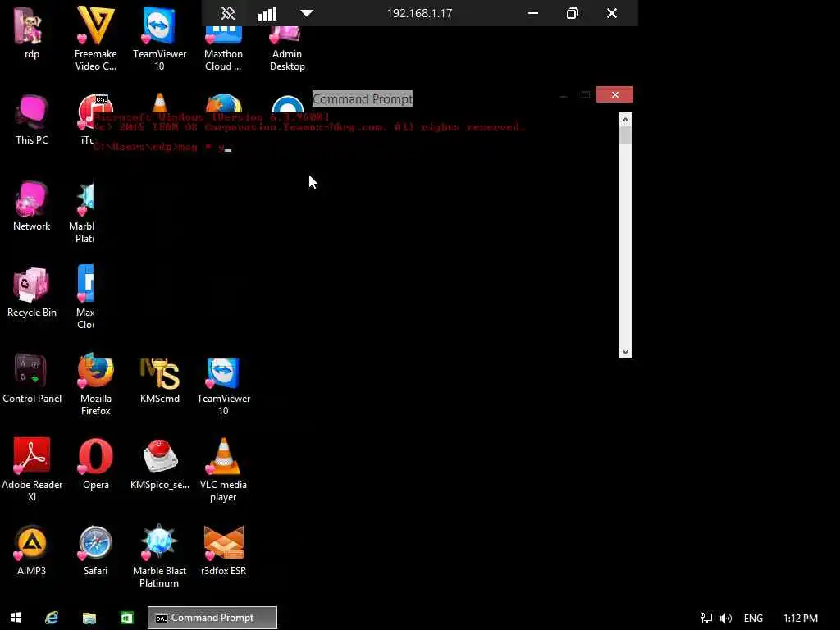
Task: Open the KMScmd desktop icon
Action: point(160,378)
